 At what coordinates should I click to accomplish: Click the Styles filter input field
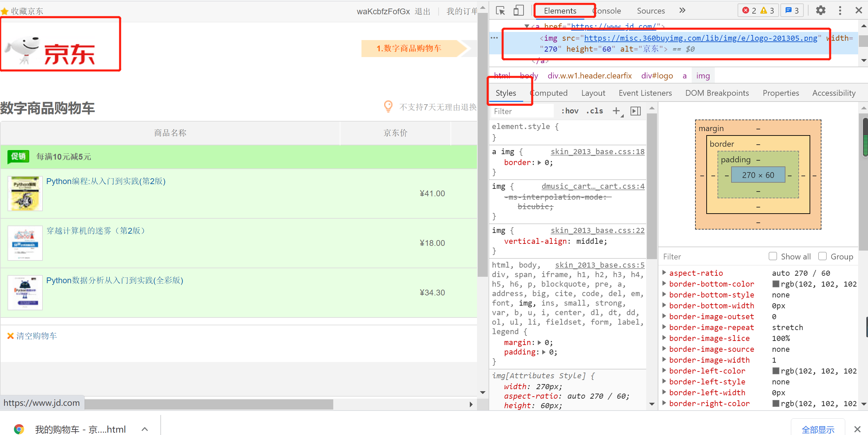point(522,111)
